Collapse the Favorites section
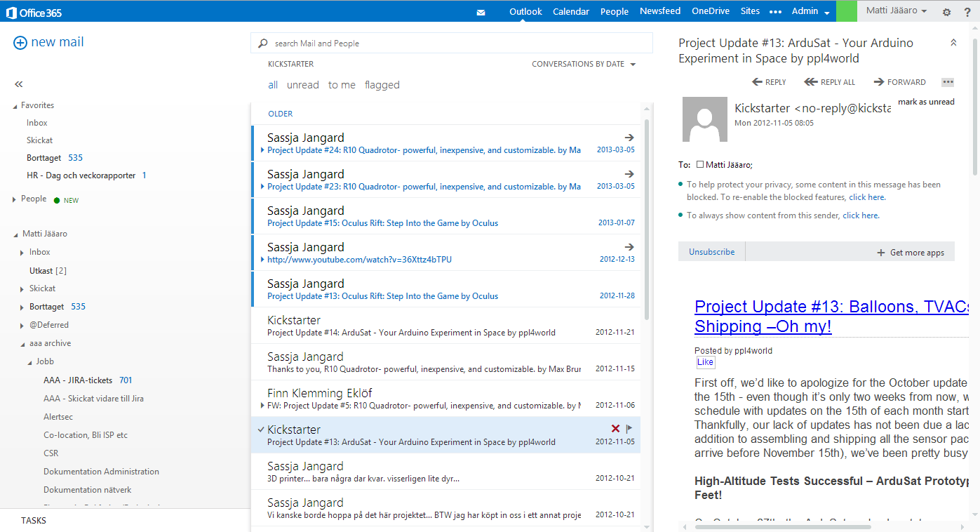The image size is (980, 532). pyautogui.click(x=15, y=106)
